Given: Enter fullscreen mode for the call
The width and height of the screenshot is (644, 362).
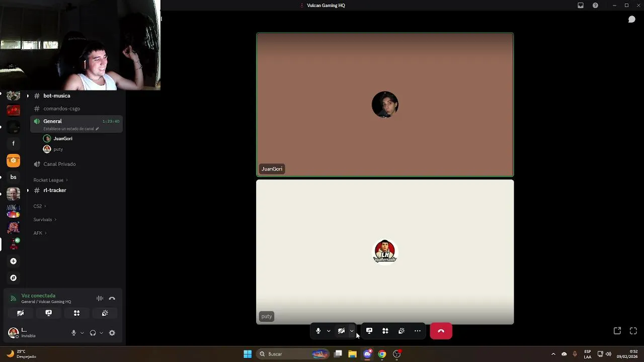Looking at the screenshot, I should 633,331.
